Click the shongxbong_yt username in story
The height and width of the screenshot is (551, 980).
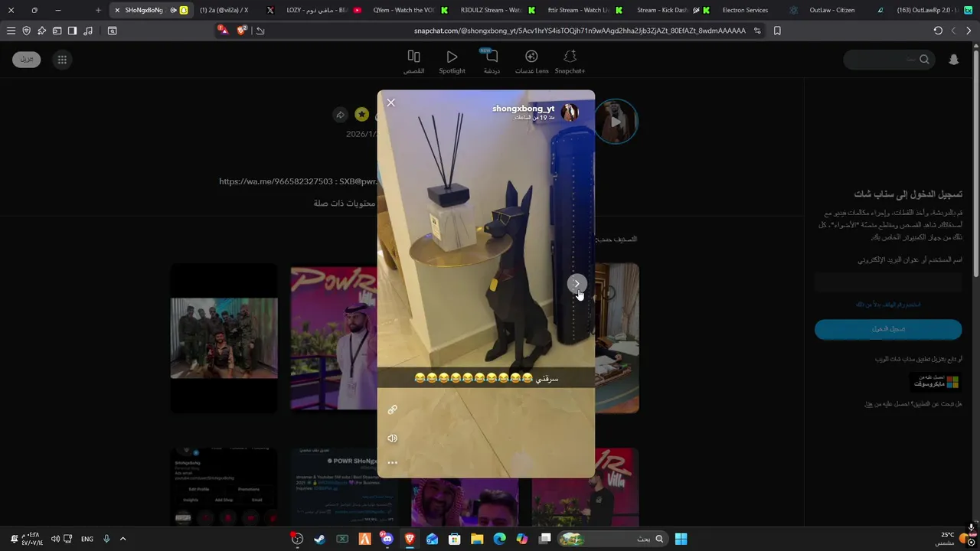(x=524, y=109)
